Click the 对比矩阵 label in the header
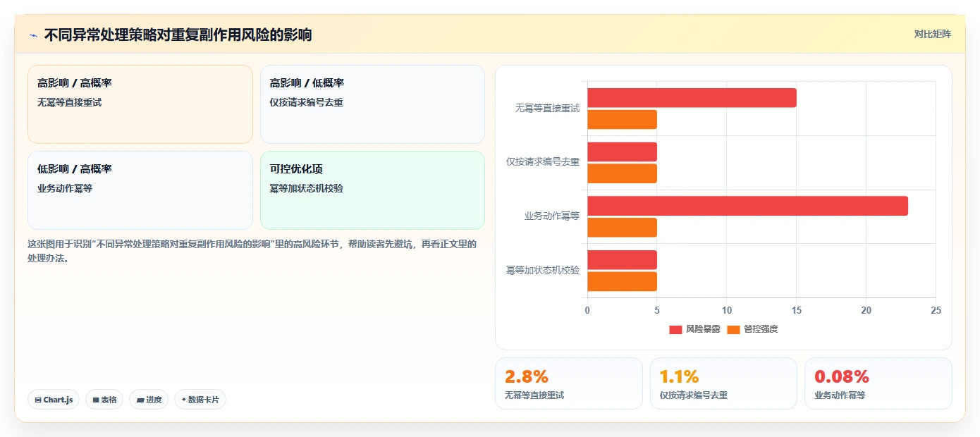Image resolution: width=980 pixels, height=437 pixels. click(x=932, y=34)
